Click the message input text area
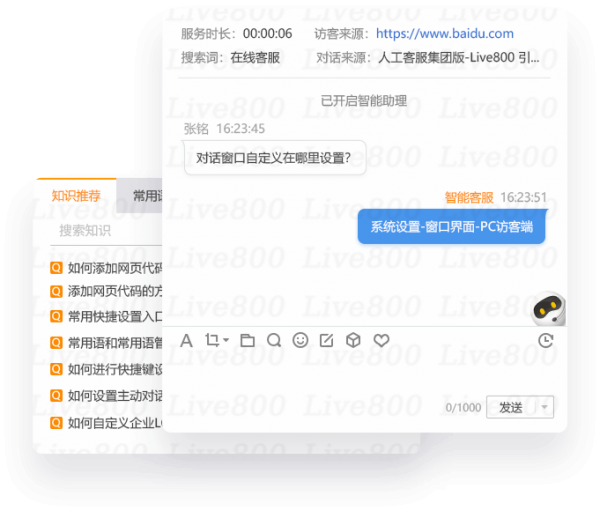Image resolution: width=600 pixels, height=511 pixels. [364, 373]
